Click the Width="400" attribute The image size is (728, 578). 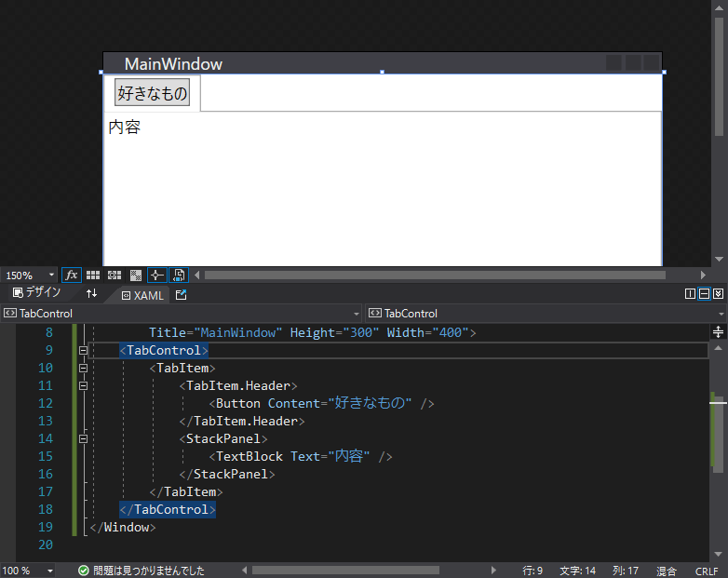point(427,333)
